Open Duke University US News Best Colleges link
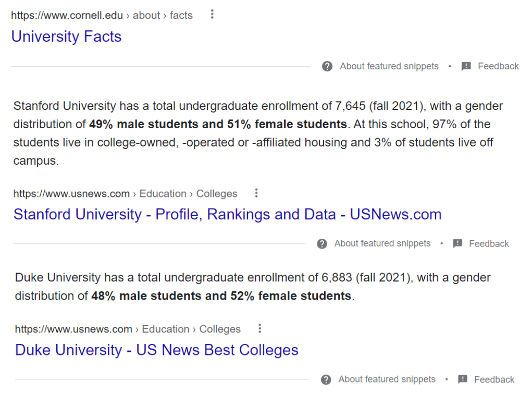532x394 pixels. point(156,350)
